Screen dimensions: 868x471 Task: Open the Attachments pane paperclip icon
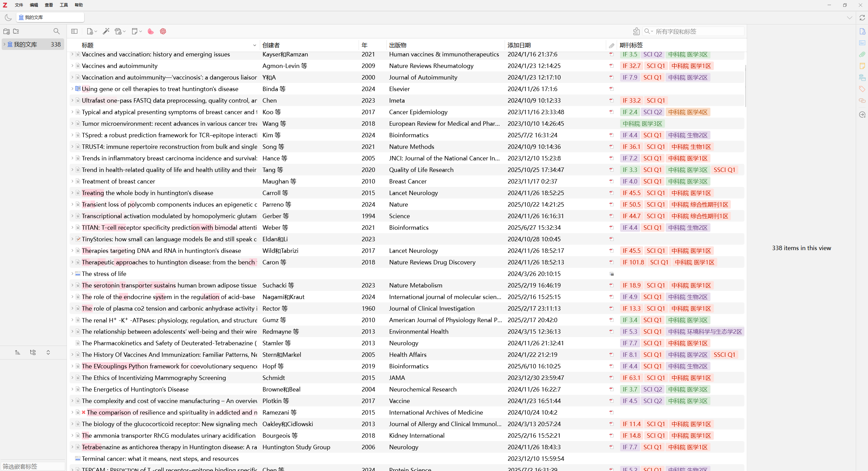(862, 54)
